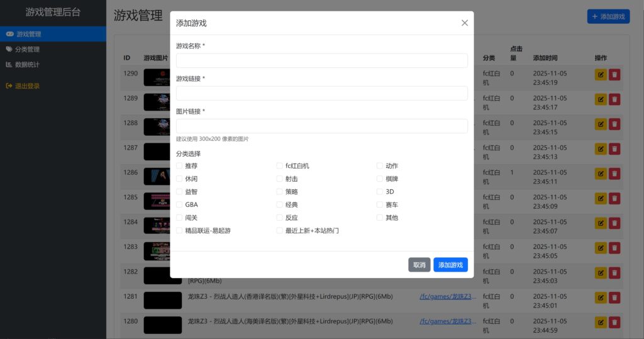644x339 pixels.
Task: Check the 射击 category option
Action: (279, 179)
